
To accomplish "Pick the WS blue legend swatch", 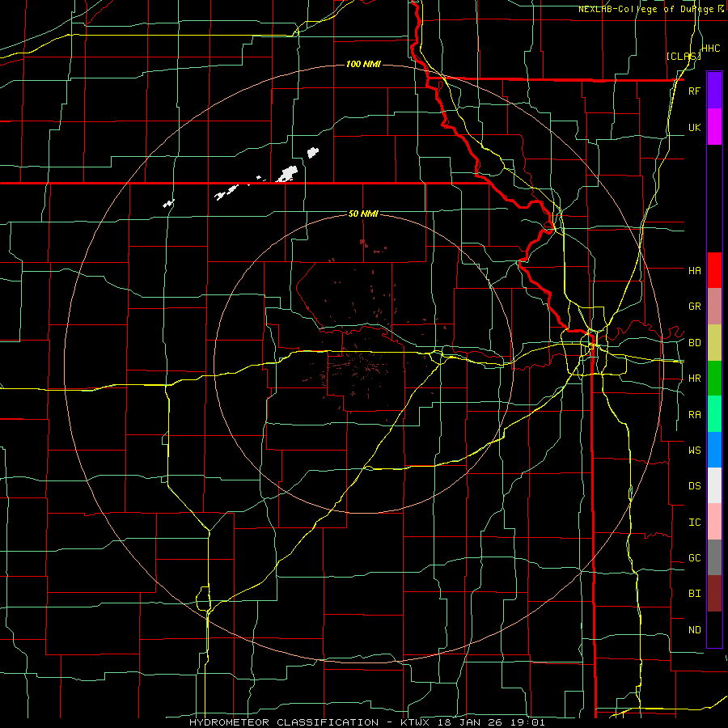I will (714, 450).
